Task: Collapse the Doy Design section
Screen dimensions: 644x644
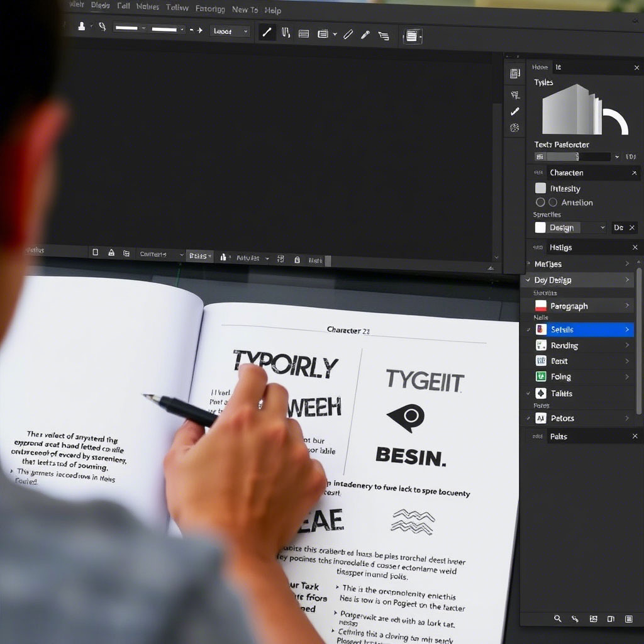Action: click(x=528, y=280)
